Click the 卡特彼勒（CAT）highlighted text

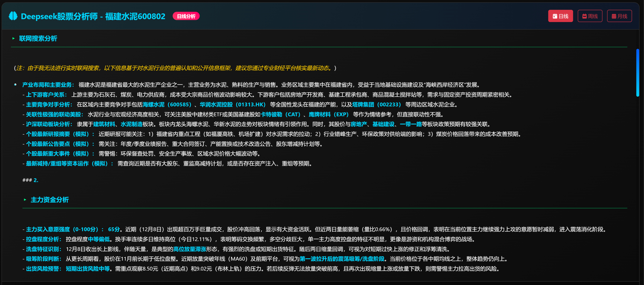(x=282, y=115)
